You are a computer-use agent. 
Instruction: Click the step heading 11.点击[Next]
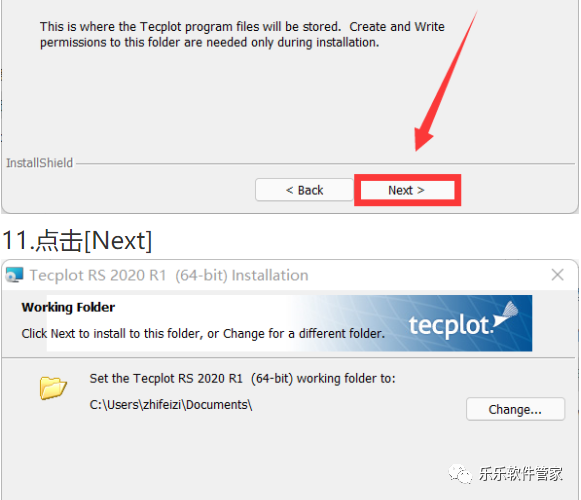(77, 241)
